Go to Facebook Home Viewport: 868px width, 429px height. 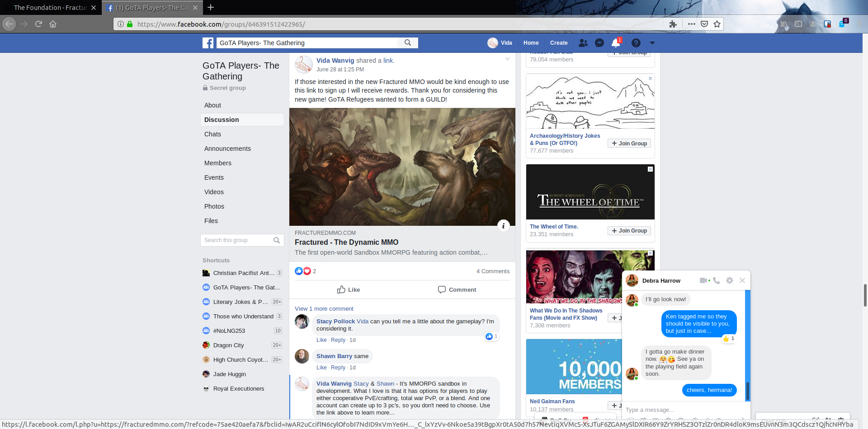point(531,43)
